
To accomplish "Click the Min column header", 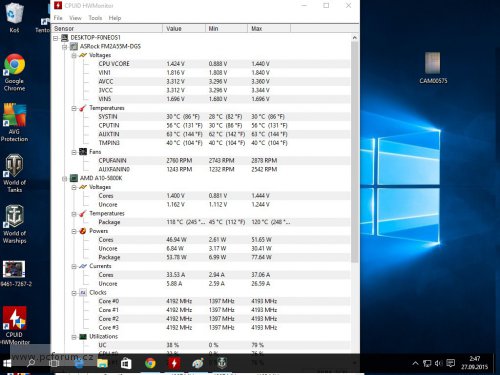I will tap(226, 29).
